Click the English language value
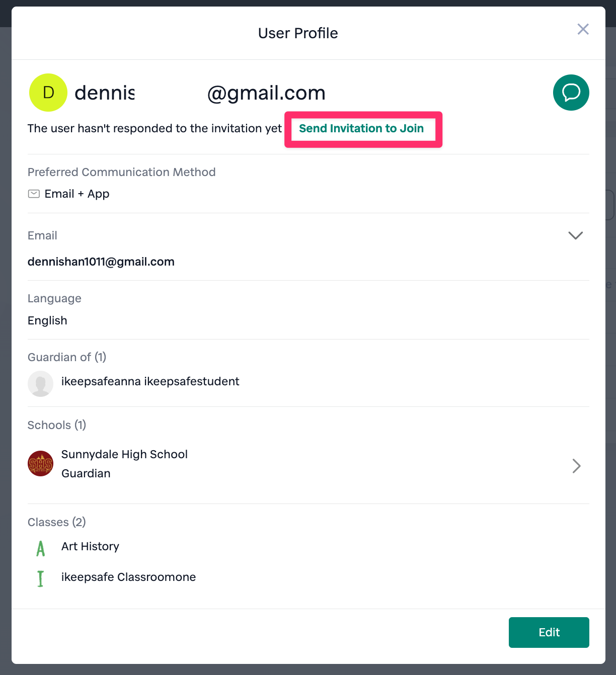 (47, 321)
